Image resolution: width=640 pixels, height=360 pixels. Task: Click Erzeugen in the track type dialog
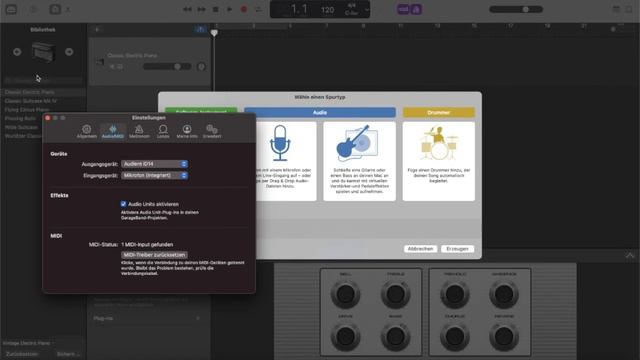457,249
